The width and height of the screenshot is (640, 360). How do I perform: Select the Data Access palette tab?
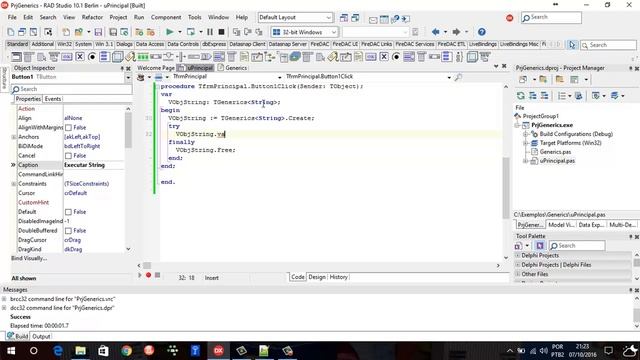[x=150, y=44]
